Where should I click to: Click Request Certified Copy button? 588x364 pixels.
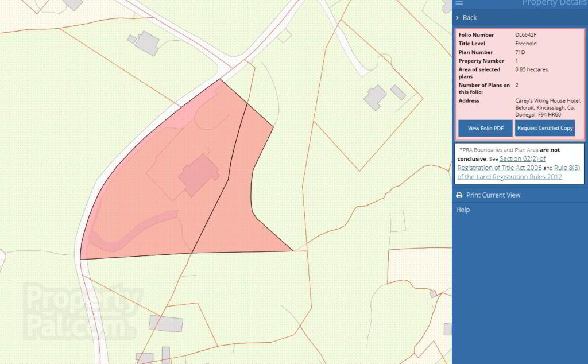tap(545, 128)
